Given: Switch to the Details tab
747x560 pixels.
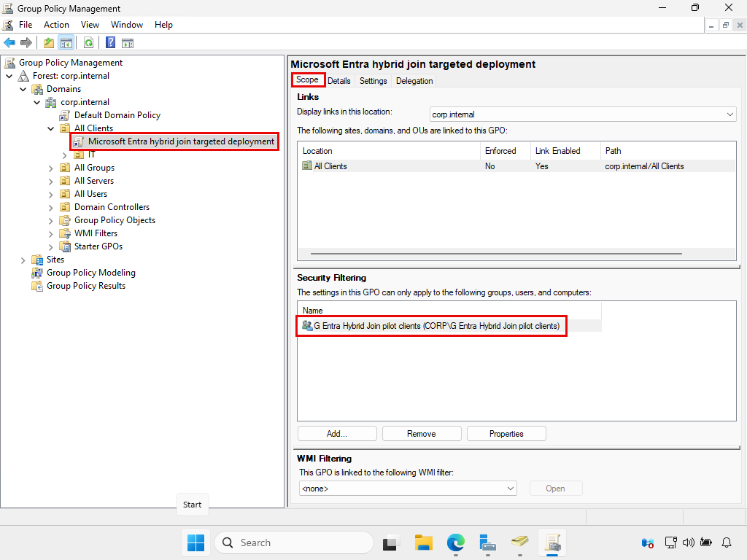Looking at the screenshot, I should 339,81.
